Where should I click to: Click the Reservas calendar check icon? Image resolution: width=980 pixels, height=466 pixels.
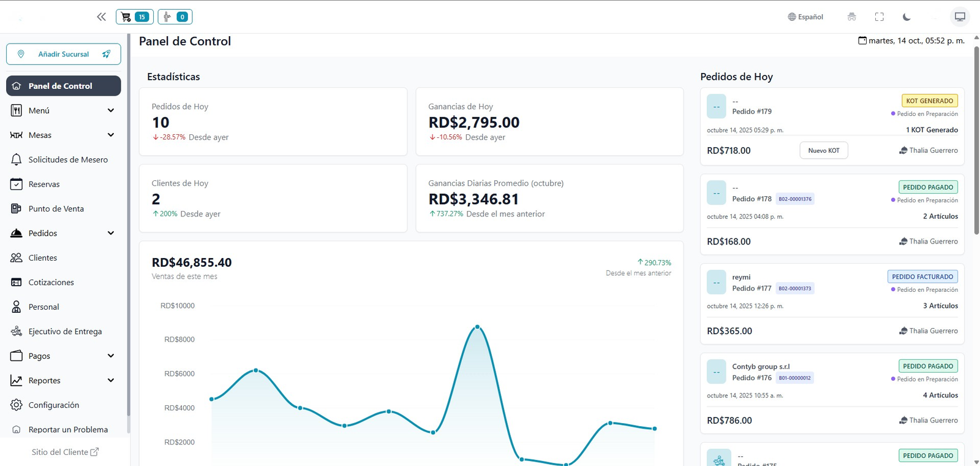pos(17,184)
